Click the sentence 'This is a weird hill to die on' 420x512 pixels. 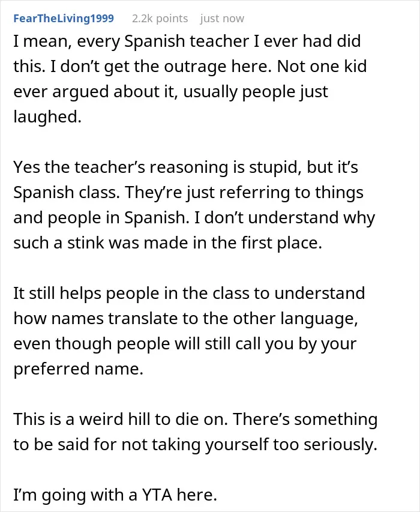pos(121,420)
